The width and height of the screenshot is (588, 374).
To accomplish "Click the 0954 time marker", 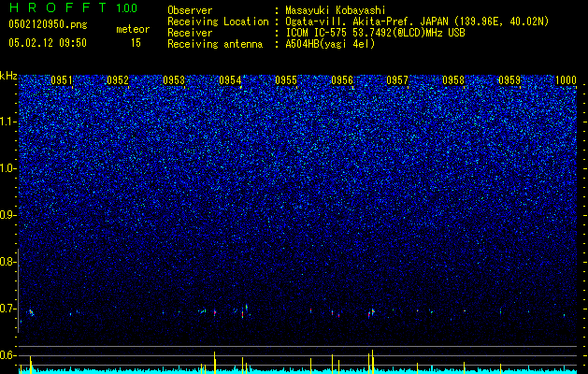I will pos(230,80).
